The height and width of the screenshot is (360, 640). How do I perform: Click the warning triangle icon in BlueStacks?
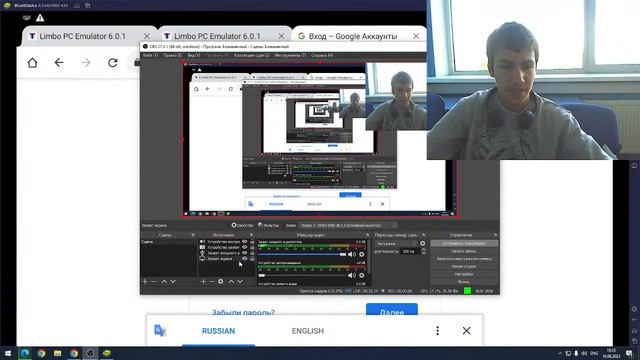point(40,18)
